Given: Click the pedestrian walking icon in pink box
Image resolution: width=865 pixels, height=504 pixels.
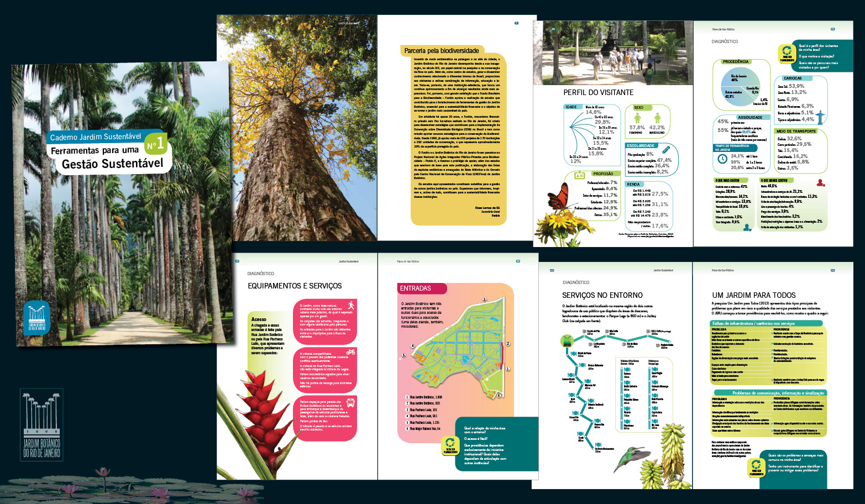Looking at the screenshot, I should pos(350,305).
